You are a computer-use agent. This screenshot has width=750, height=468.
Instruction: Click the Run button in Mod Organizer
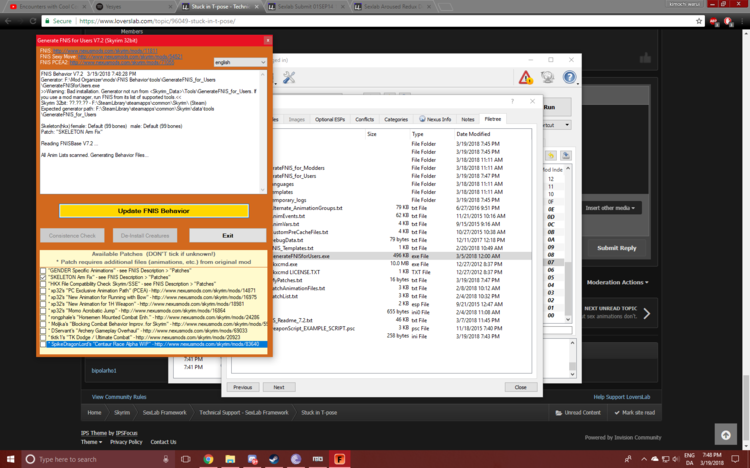click(x=556, y=107)
